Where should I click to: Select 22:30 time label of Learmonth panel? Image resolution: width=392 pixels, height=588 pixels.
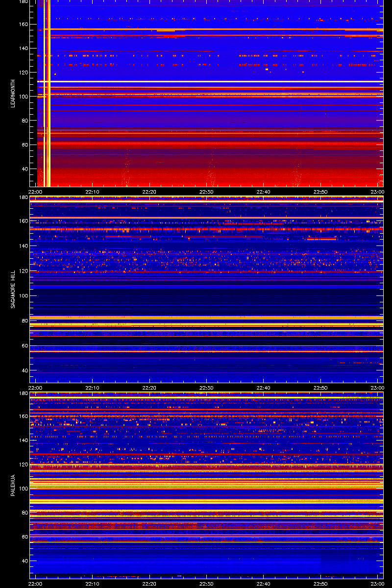click(x=207, y=192)
